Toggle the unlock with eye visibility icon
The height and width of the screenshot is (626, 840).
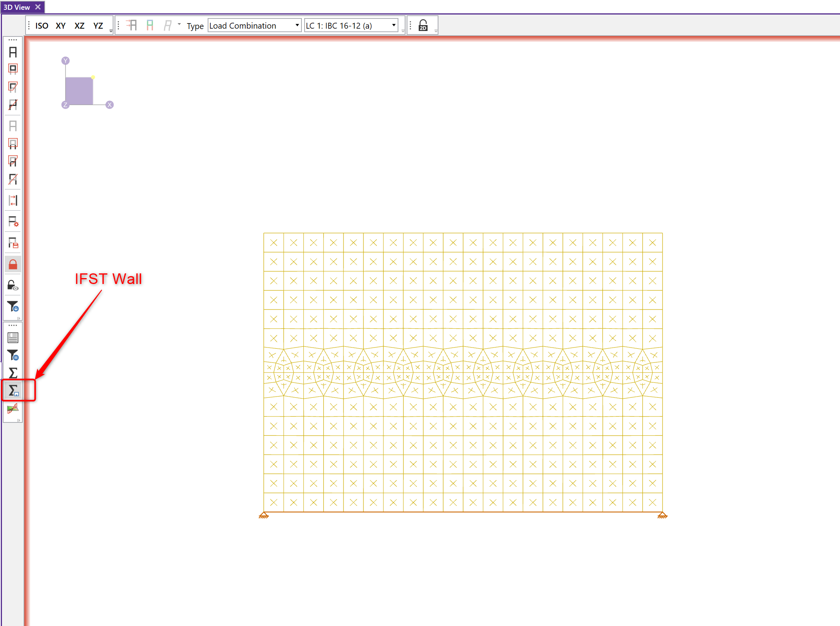click(x=13, y=285)
